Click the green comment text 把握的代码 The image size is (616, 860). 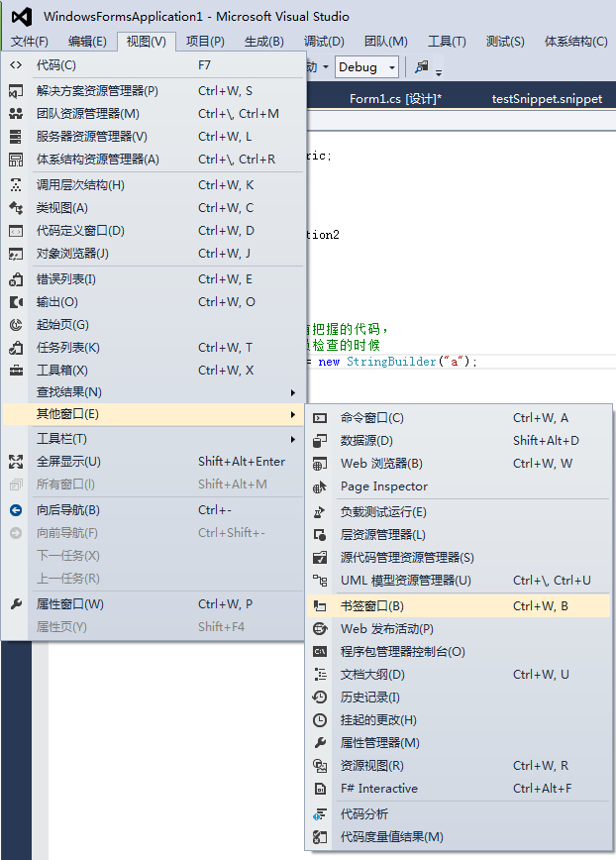[x=346, y=329]
